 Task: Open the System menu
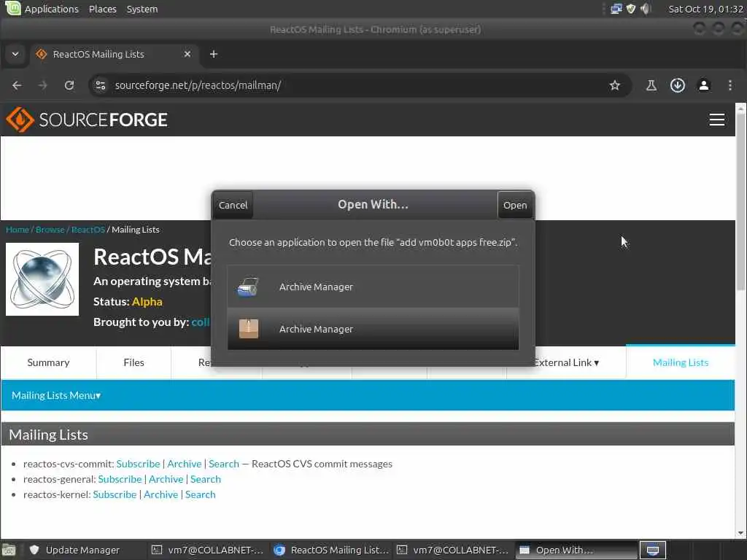point(142,9)
